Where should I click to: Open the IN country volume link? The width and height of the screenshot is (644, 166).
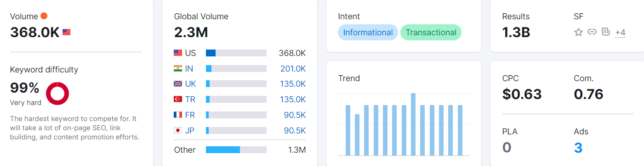[x=189, y=68]
